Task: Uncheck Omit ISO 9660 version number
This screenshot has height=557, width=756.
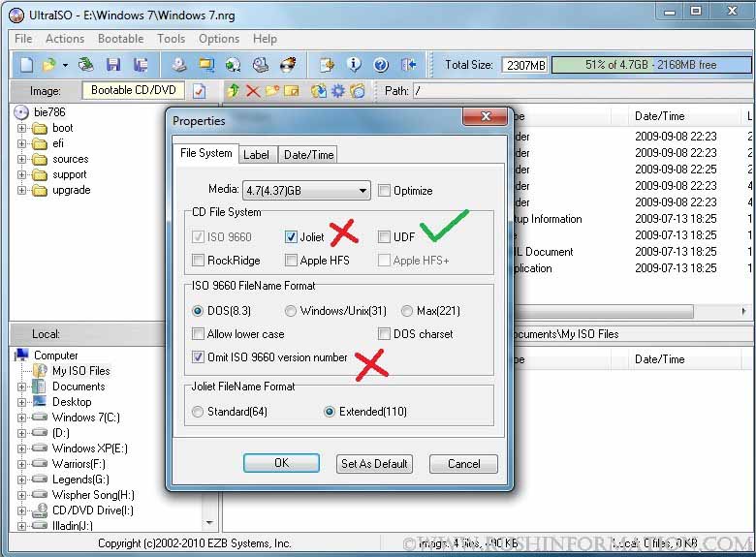Action: (199, 357)
